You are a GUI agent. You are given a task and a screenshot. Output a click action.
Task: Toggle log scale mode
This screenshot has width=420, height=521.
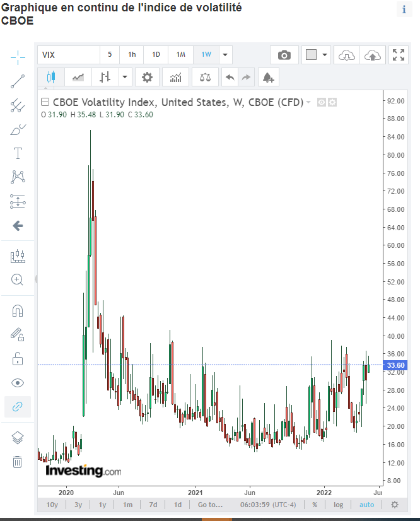click(338, 505)
